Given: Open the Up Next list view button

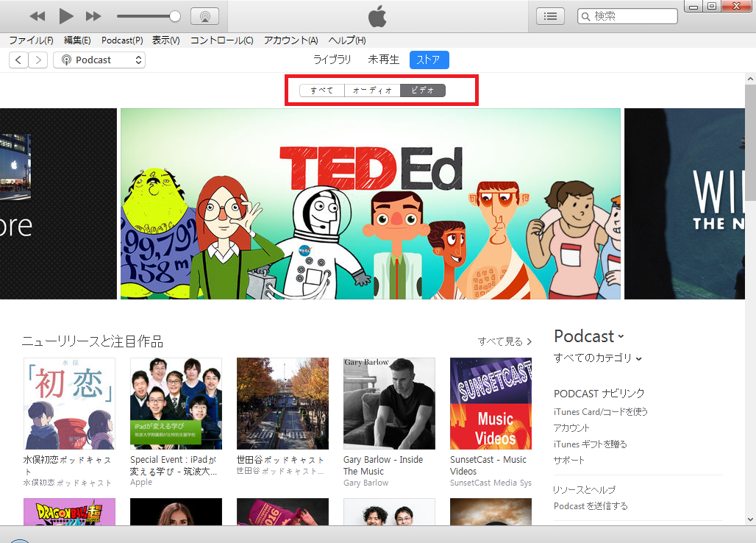Looking at the screenshot, I should (x=550, y=16).
